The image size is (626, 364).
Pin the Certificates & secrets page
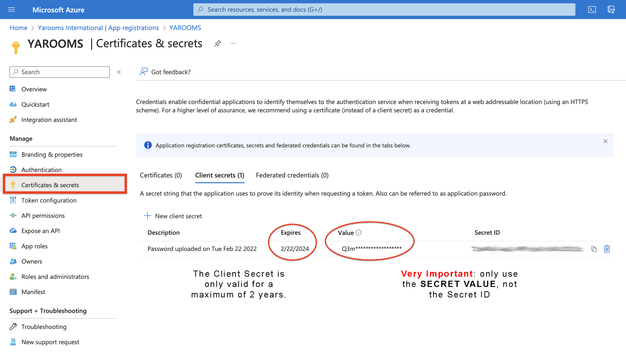click(217, 43)
